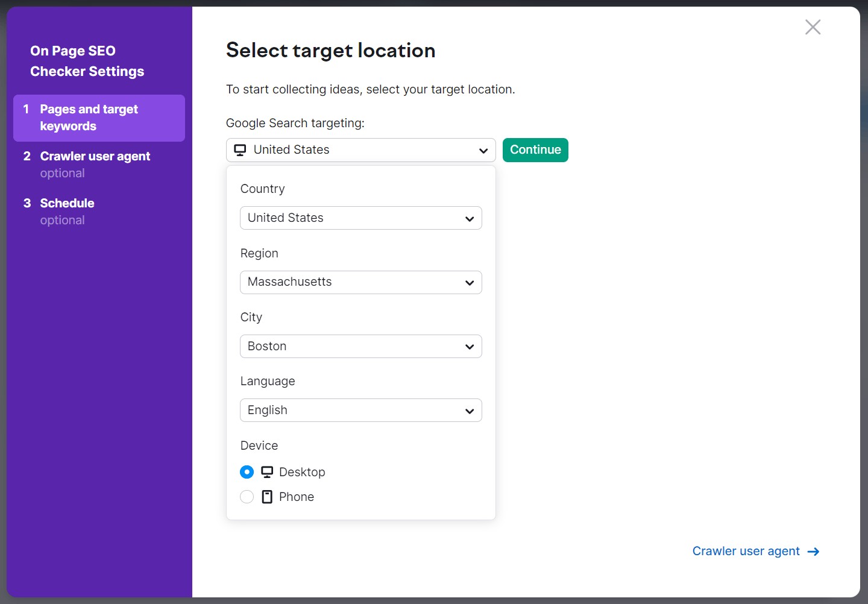
Task: Open the Region dropdown showing Massachusetts
Action: 360,282
